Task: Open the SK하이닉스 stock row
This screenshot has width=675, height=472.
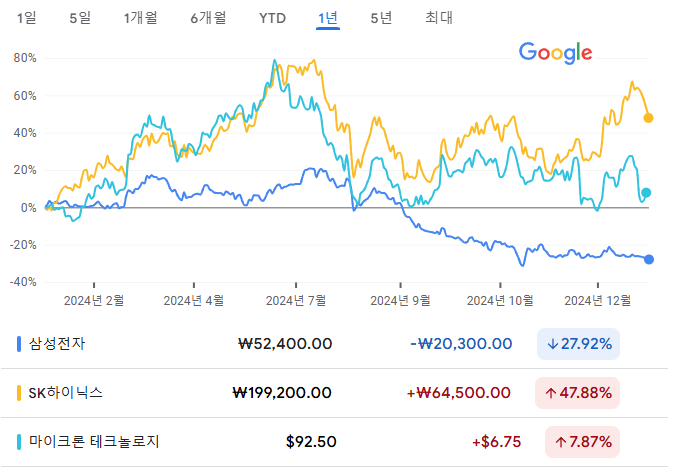Action: coord(334,393)
